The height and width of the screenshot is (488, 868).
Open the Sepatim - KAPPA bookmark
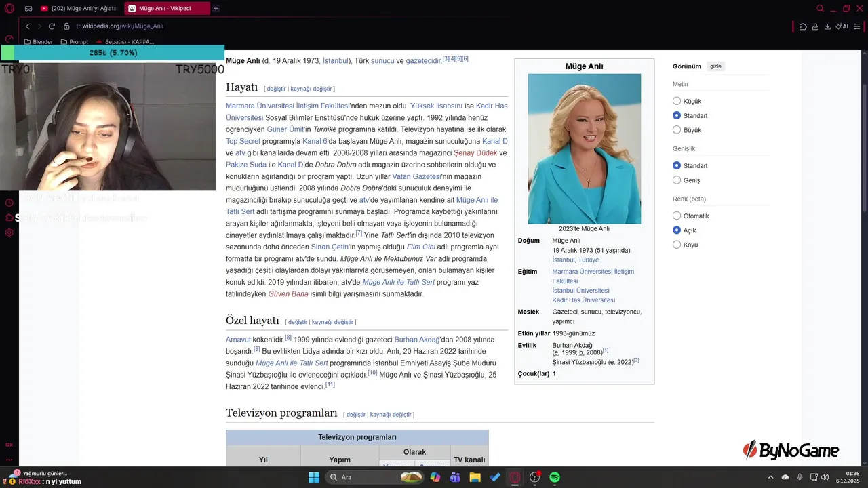[125, 42]
